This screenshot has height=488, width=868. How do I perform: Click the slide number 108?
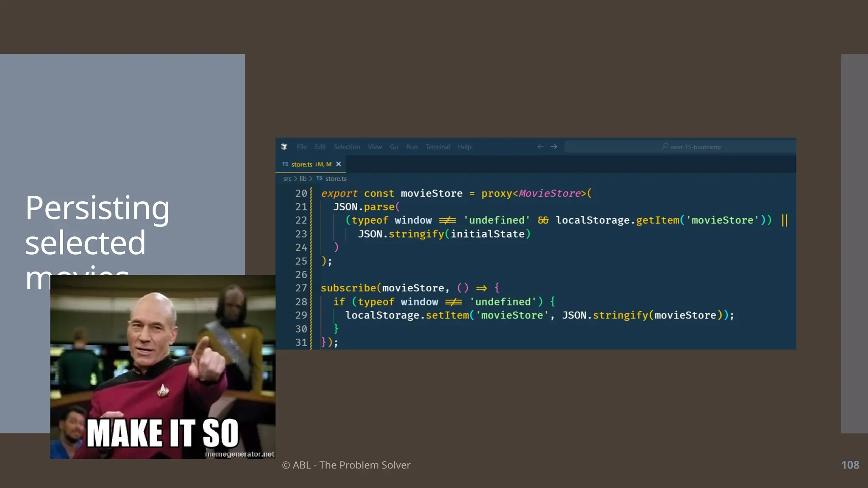[x=850, y=465]
